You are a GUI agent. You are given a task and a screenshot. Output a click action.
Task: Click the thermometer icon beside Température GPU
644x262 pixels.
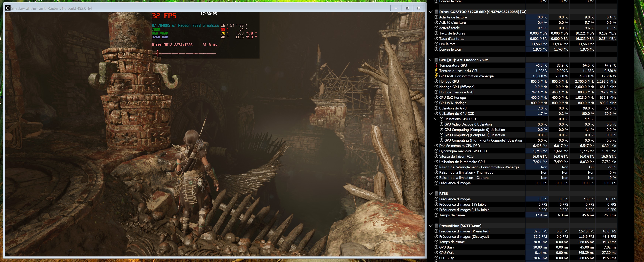click(x=436, y=65)
